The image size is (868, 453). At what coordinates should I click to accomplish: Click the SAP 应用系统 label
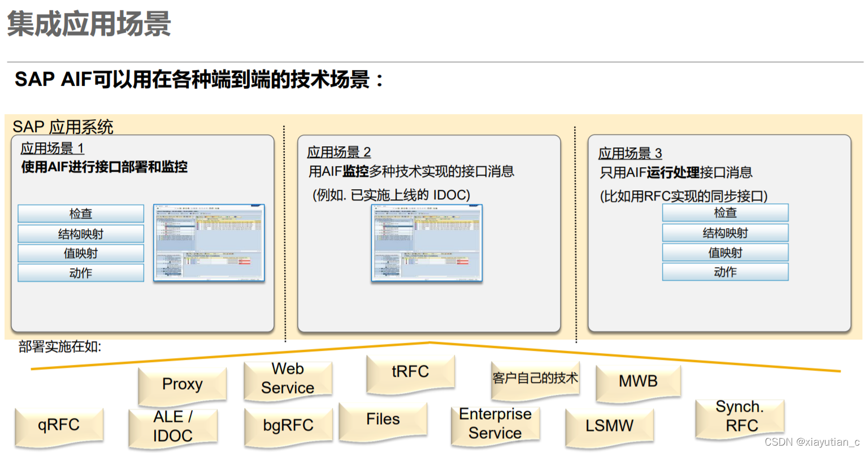[x=63, y=127]
